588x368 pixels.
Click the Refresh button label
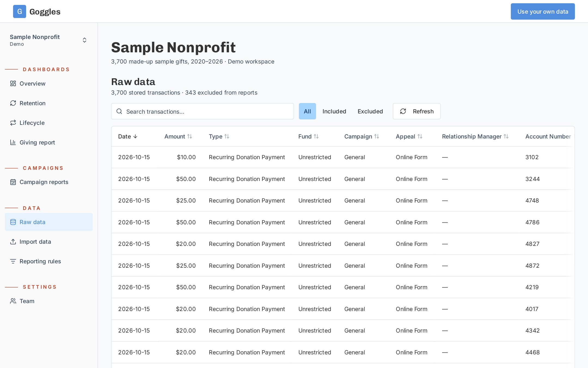423,111
